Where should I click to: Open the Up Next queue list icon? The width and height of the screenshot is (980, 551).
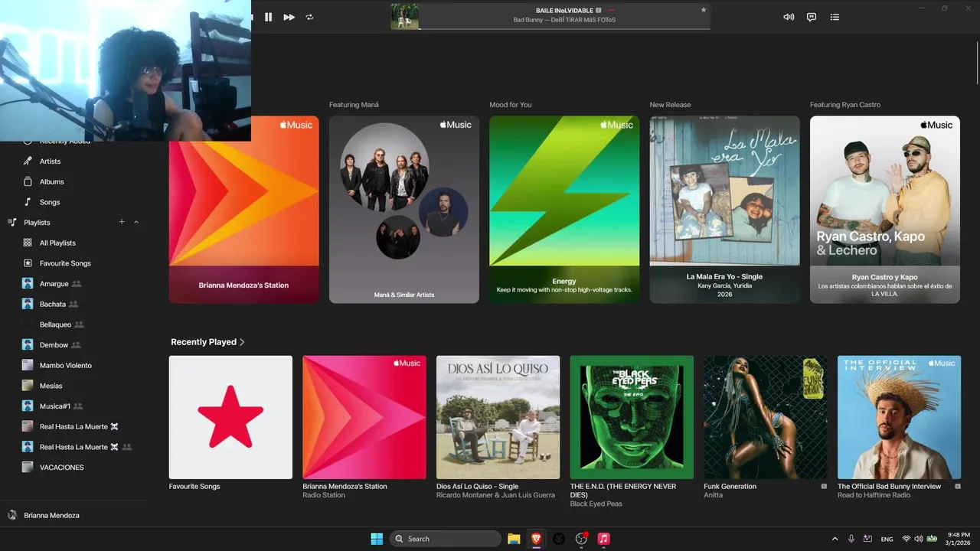point(835,17)
